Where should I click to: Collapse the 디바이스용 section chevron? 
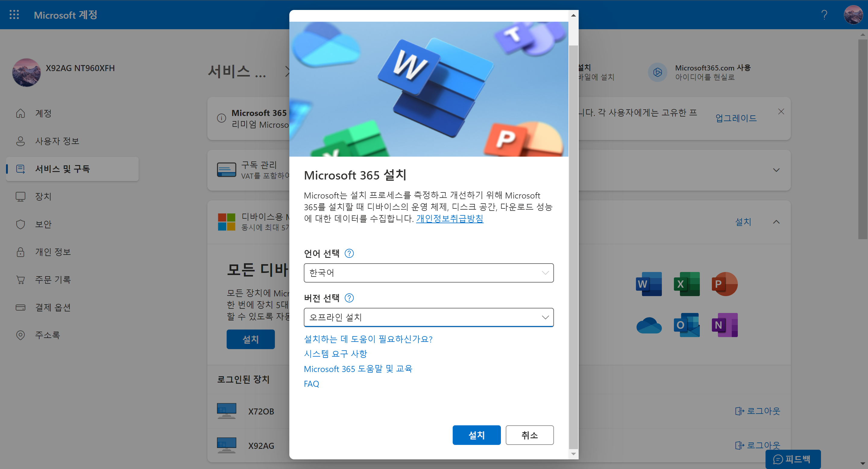point(776,222)
